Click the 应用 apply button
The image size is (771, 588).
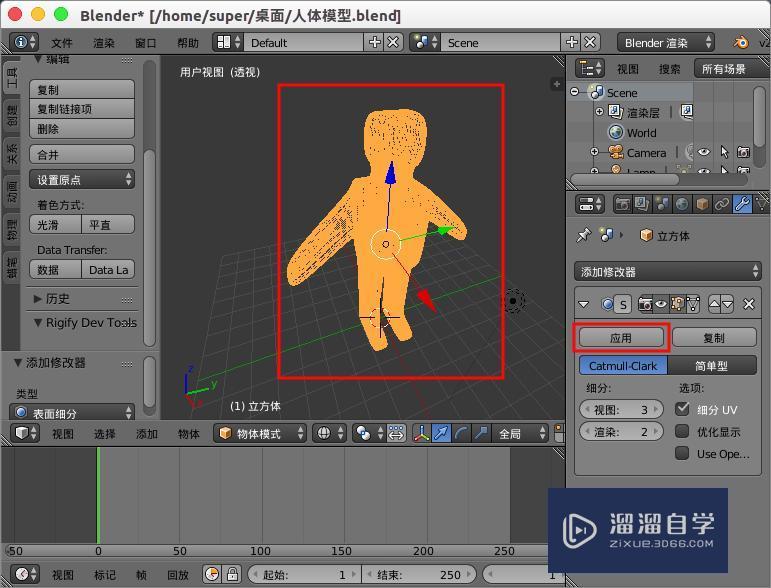621,338
